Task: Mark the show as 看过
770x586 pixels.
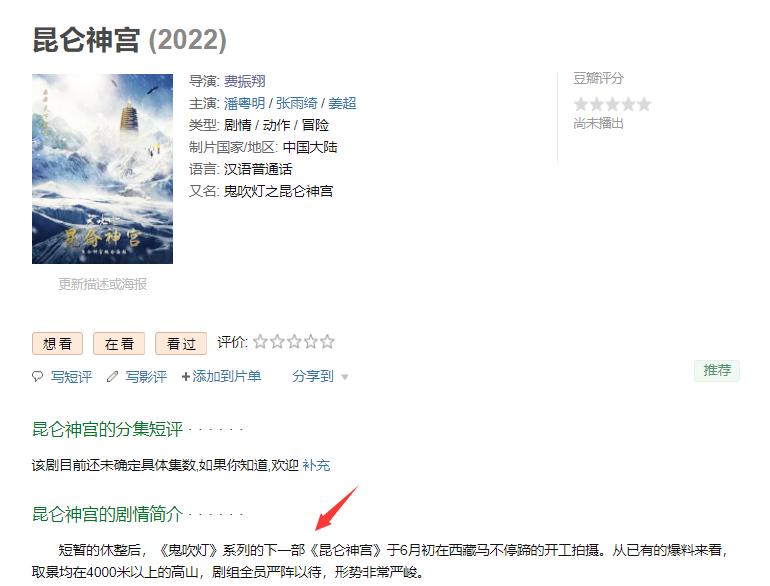Action: [181, 343]
